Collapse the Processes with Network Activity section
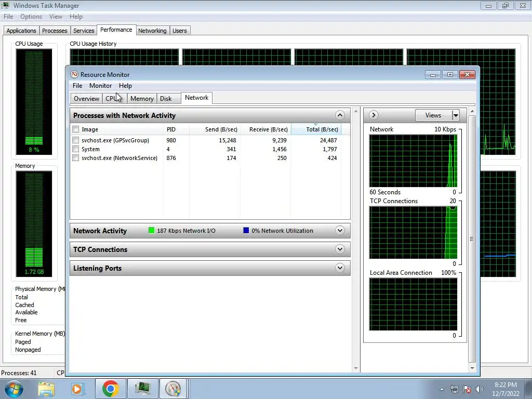 [x=340, y=115]
